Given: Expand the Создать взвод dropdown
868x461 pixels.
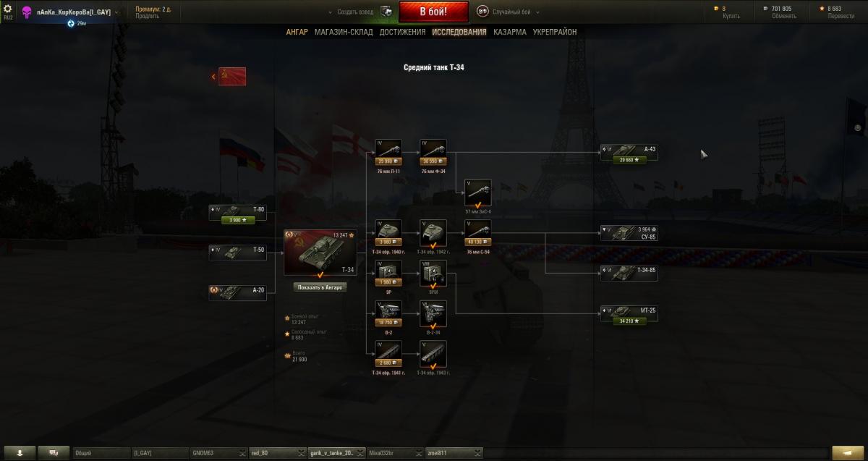Looking at the screenshot, I should click(331, 12).
